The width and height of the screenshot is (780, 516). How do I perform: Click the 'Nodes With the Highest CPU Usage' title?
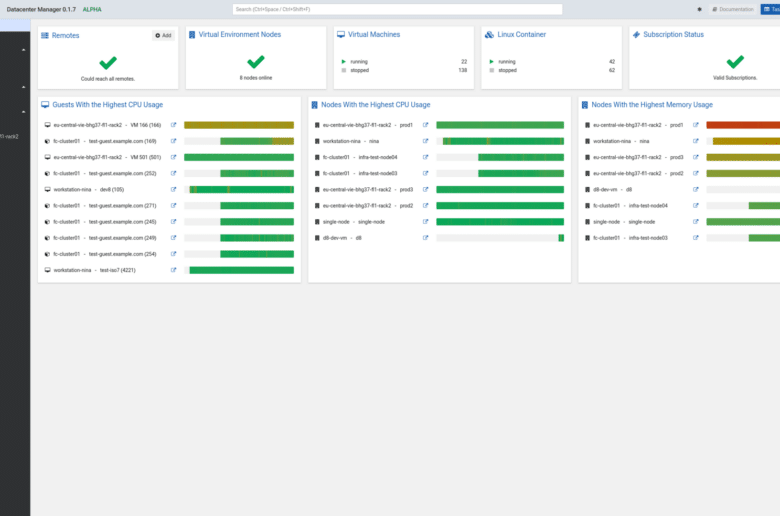coord(376,104)
